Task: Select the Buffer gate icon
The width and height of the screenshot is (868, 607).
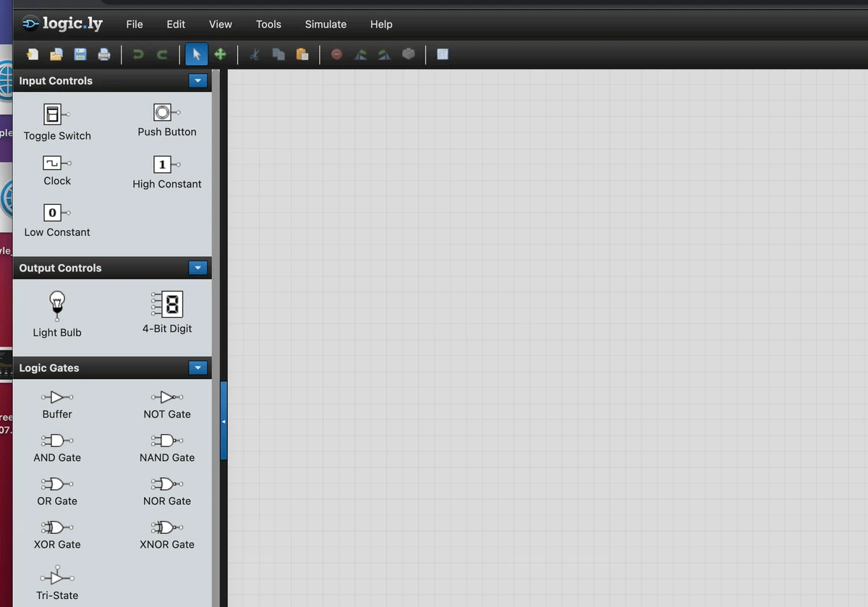Action: click(x=57, y=397)
